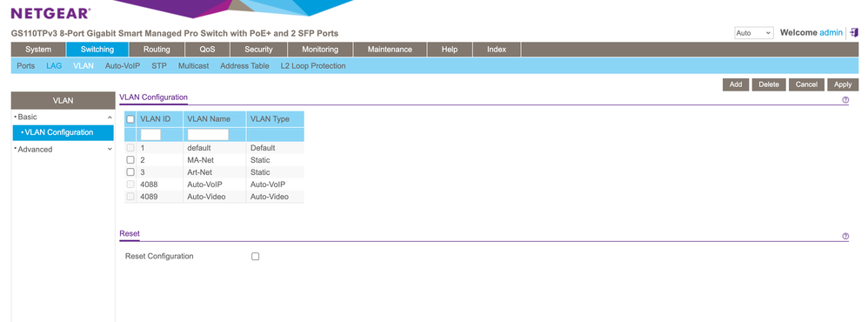This screenshot has width=868, height=322.
Task: Go to the Routing tab
Action: point(157,50)
